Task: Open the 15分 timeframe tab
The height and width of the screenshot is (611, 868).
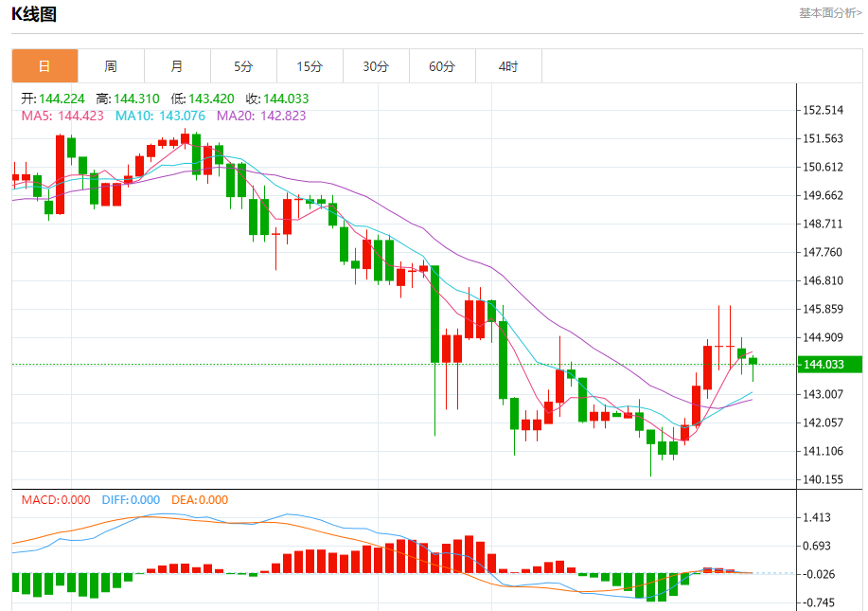Action: [x=310, y=66]
